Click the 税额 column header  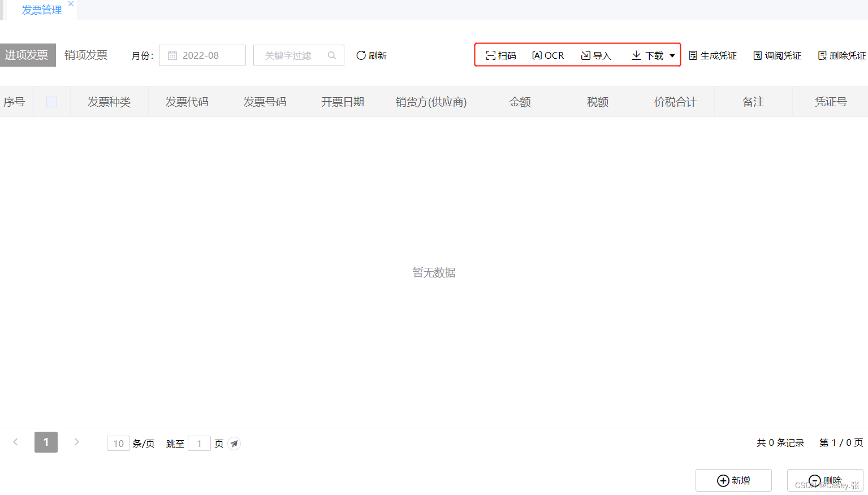(x=598, y=102)
